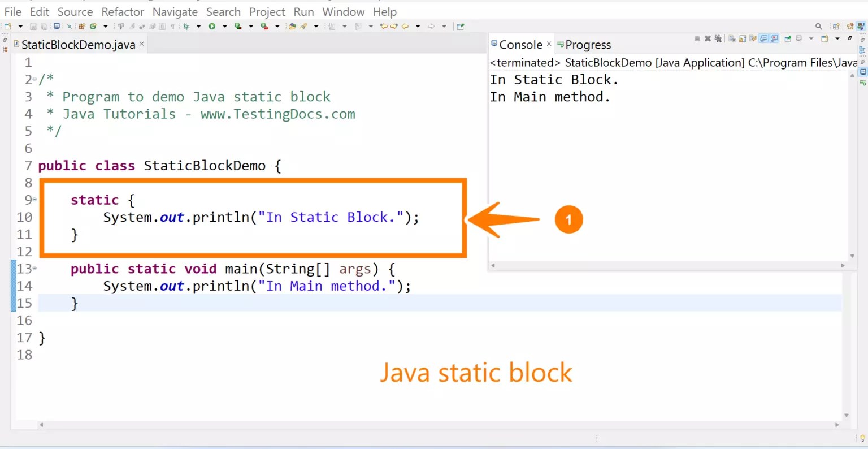Image resolution: width=868 pixels, height=449 pixels.
Task: Collapse the main method fold at line 13
Action: pos(35,269)
